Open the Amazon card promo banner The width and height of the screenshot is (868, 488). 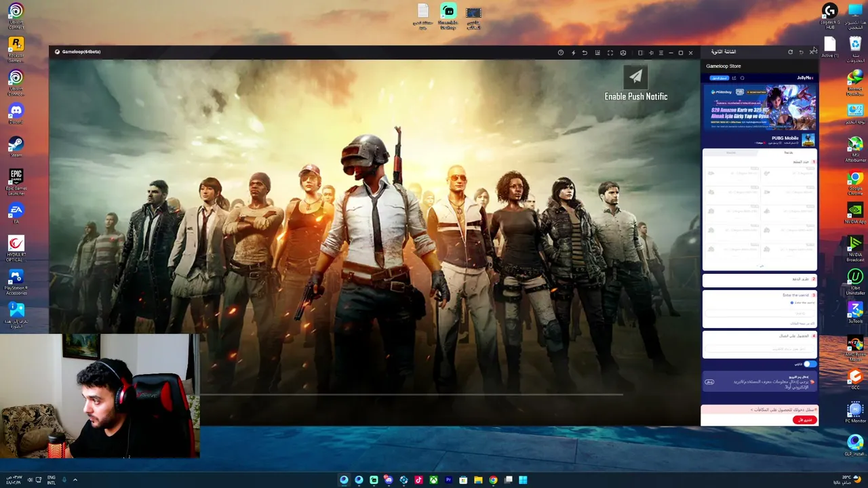click(759, 108)
